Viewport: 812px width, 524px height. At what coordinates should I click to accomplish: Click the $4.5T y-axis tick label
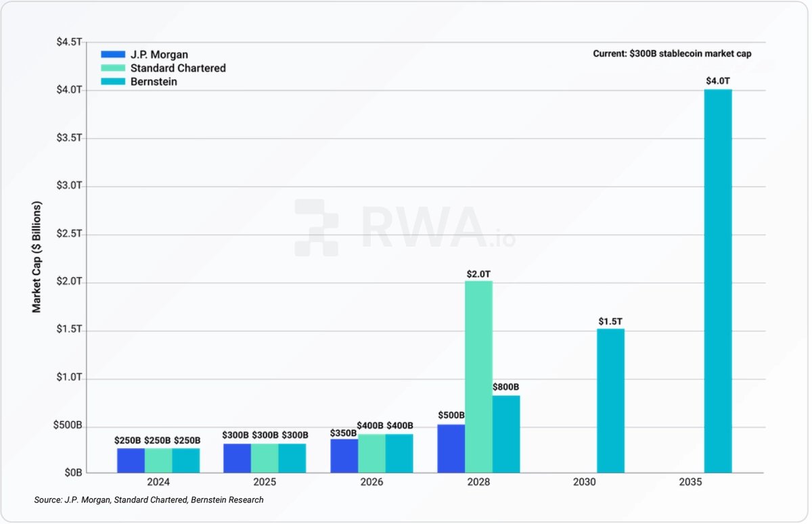click(x=70, y=42)
